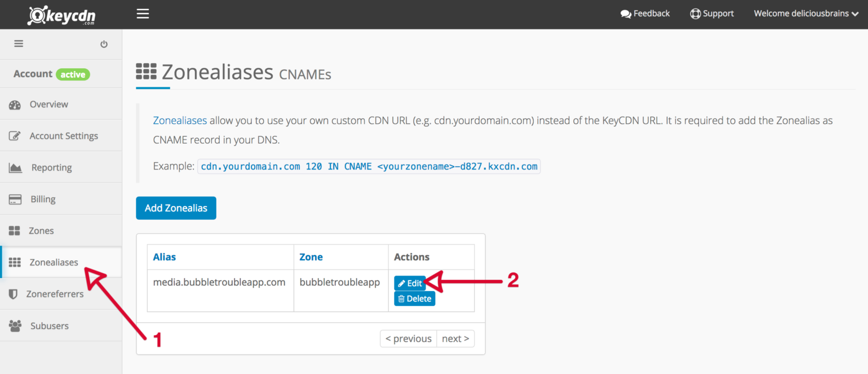Edit the media.bubbletroubleapp.com alias
Image resolution: width=868 pixels, height=374 pixels.
(410, 283)
